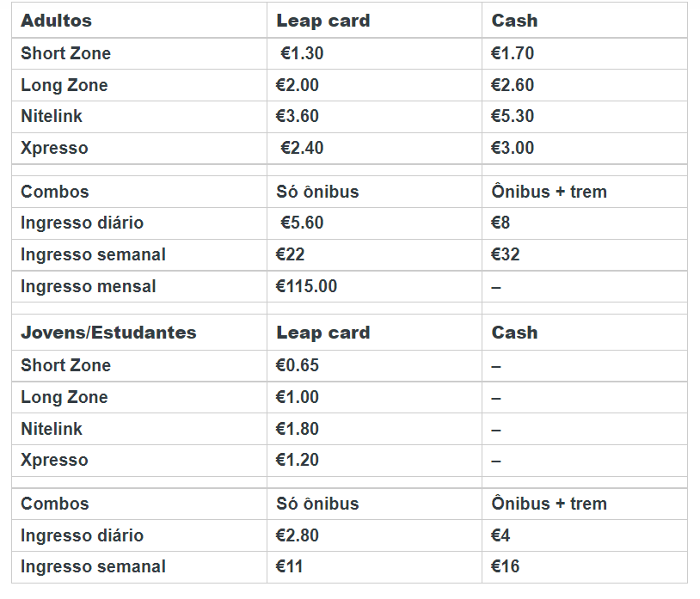The width and height of the screenshot is (700, 599).
Task: Select the €1.30 Short Zone Leap card price
Action: [302, 53]
